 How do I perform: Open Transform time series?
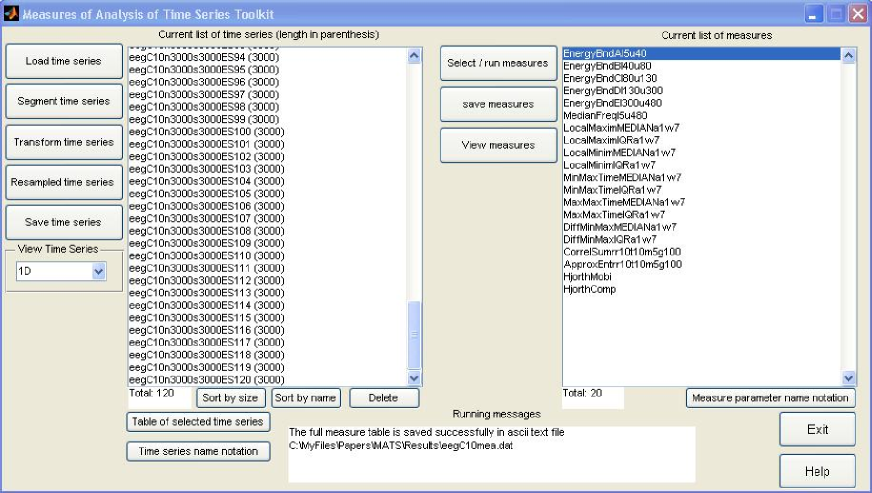[63, 142]
